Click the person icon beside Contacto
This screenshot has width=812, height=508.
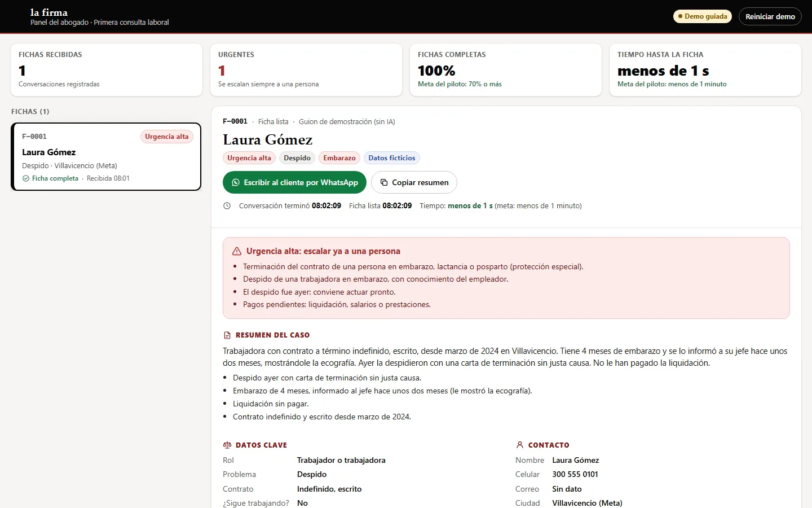520,445
